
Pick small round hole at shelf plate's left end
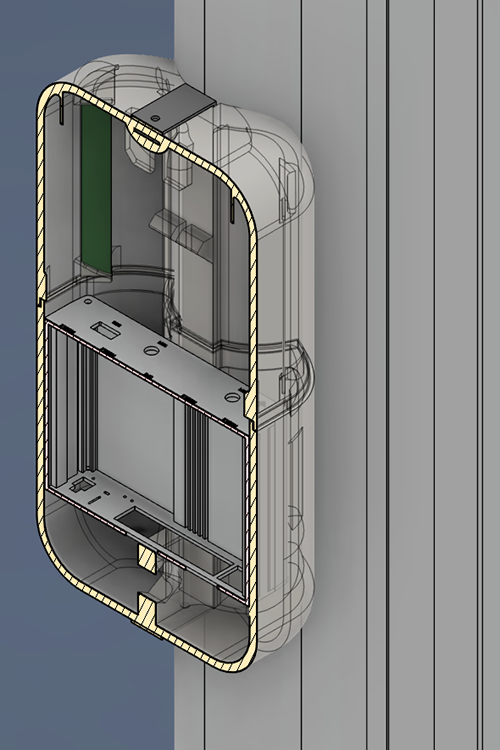coord(88,302)
